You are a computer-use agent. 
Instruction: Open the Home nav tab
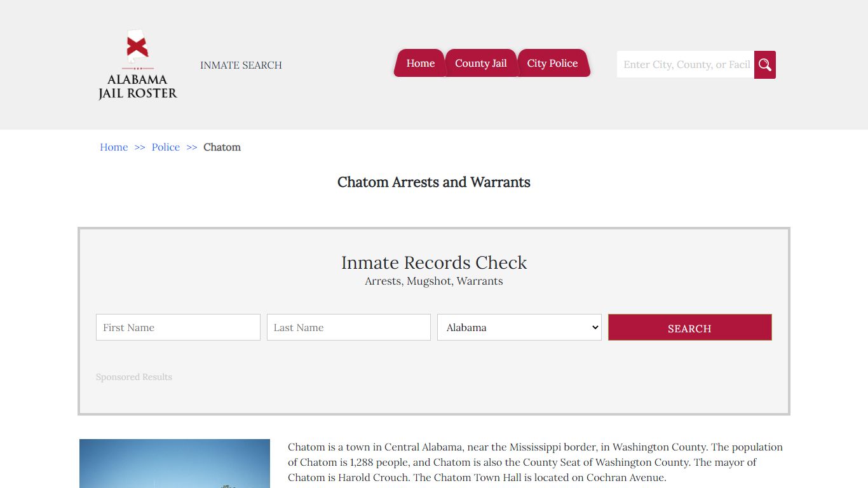point(420,64)
